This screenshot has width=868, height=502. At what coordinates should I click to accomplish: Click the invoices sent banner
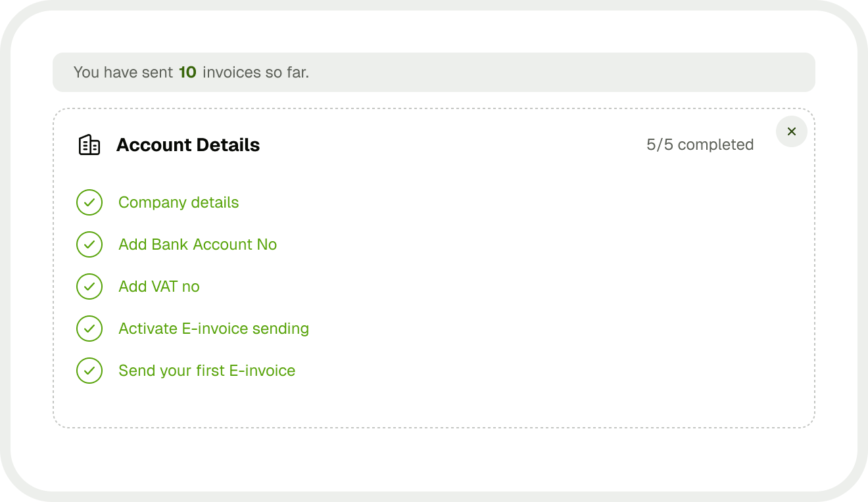click(x=434, y=72)
